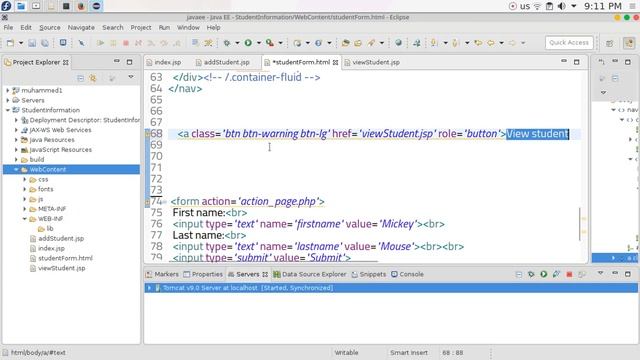Image resolution: width=640 pixels, height=360 pixels.
Task: Click the Save All toolbar icon
Action: click(x=44, y=43)
